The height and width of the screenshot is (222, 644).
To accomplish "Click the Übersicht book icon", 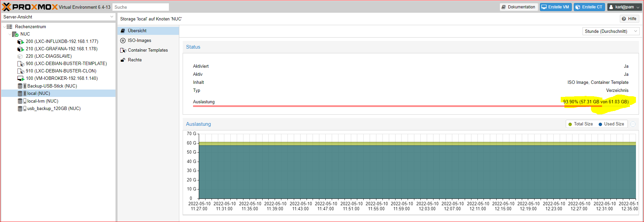I will pos(123,31).
